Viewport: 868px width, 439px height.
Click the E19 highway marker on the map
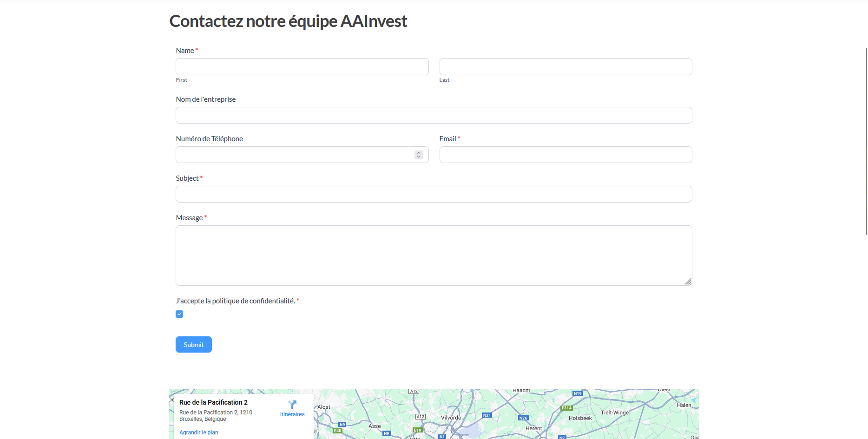point(418,430)
